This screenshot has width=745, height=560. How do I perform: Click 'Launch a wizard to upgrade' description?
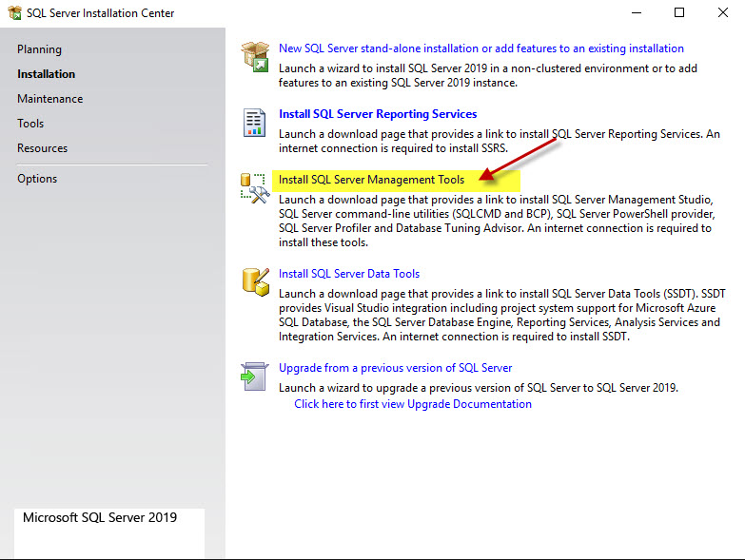coord(479,388)
